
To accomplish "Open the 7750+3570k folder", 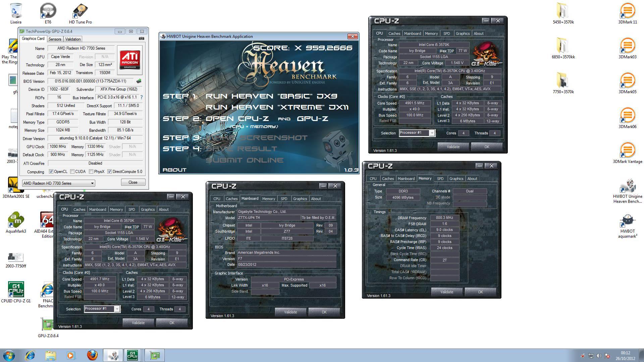I will coord(563,83).
